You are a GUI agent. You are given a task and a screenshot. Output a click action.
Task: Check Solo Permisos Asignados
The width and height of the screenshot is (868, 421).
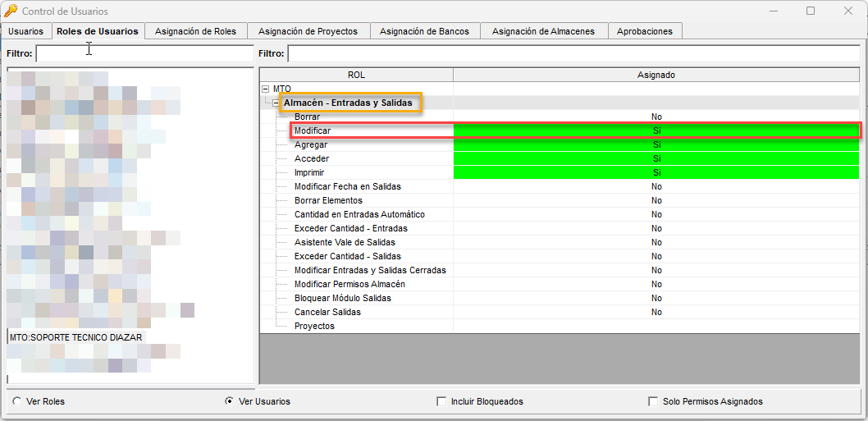(x=653, y=401)
